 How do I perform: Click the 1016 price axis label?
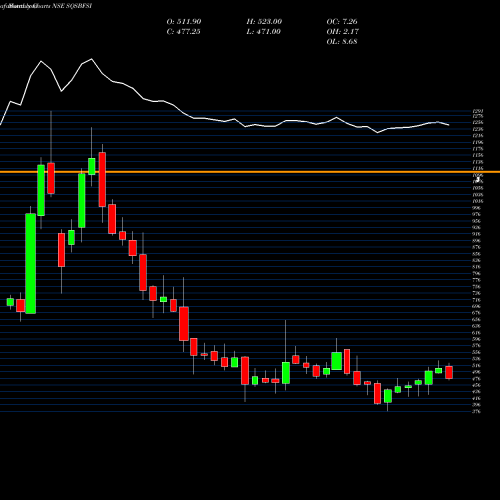pyautogui.click(x=478, y=201)
